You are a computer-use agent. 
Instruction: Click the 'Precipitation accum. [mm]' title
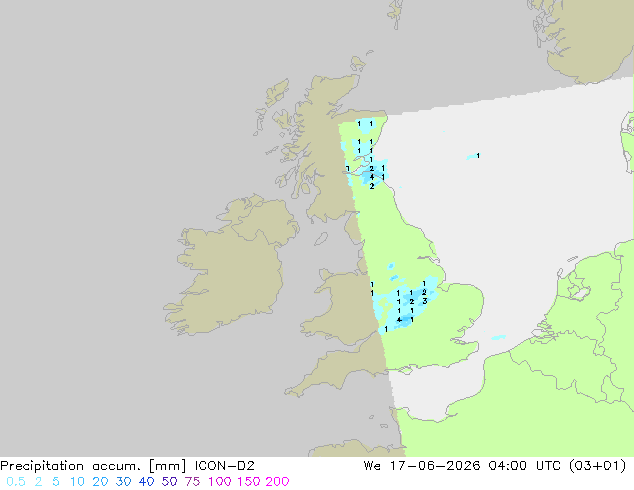tap(93, 466)
